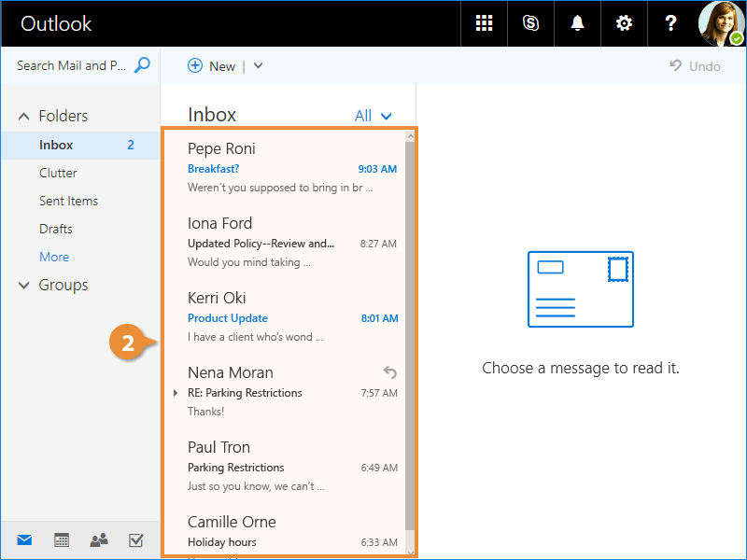The width and height of the screenshot is (747, 560).
Task: Switch to People view in bottom bar
Action: (99, 539)
